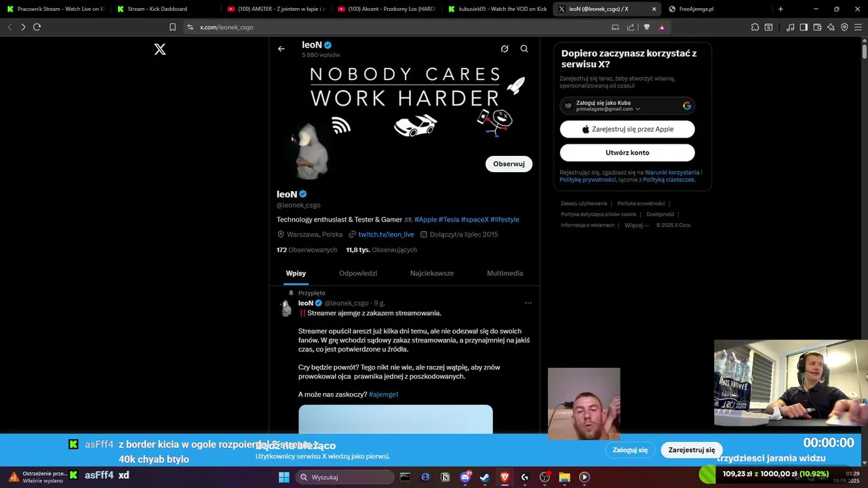The height and width of the screenshot is (488, 868).
Task: Click the #Tesla hashtag in bio
Action: 449,220
